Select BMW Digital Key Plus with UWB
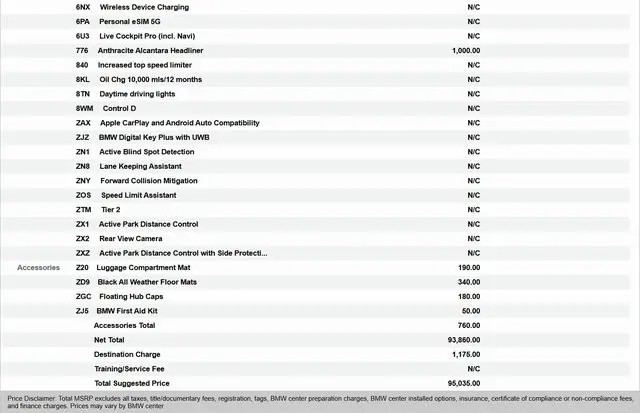The height and width of the screenshot is (413, 640). point(154,137)
